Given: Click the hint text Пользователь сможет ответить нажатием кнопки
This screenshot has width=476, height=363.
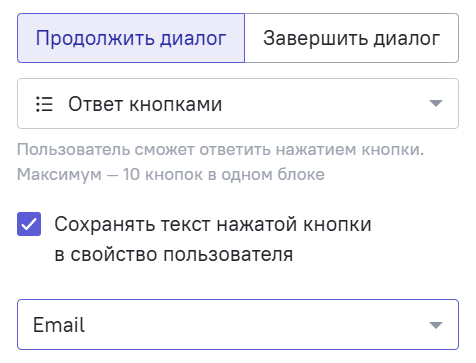Looking at the screenshot, I should click(220, 150).
